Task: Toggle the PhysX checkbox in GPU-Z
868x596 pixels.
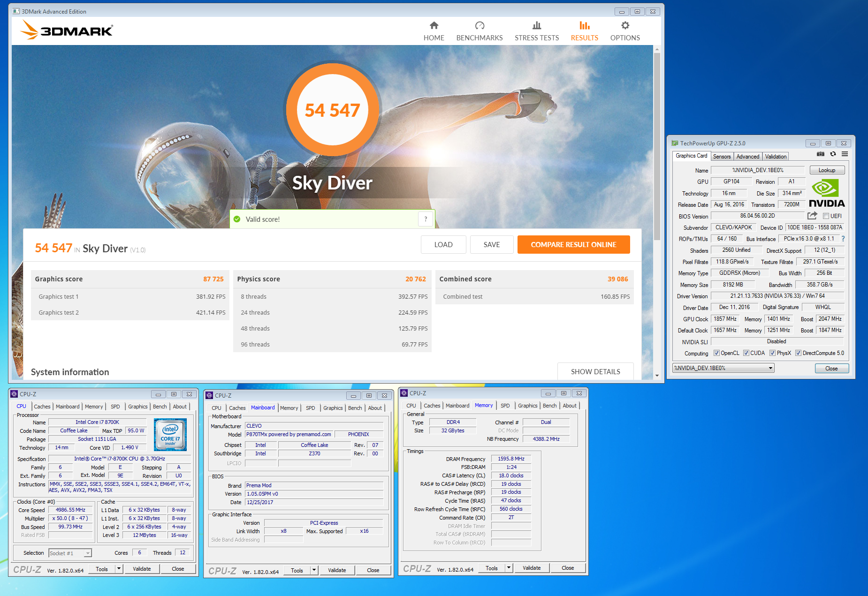Action: pos(772,353)
